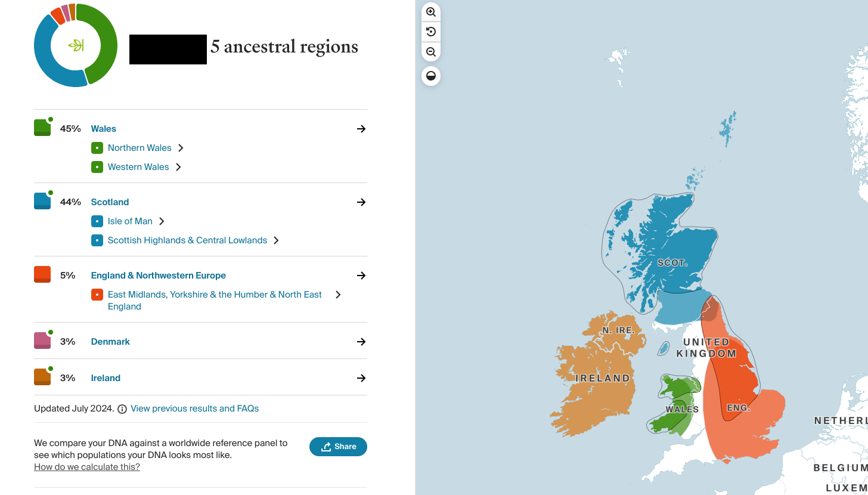Click the Isle of Man subregion icon

point(97,221)
